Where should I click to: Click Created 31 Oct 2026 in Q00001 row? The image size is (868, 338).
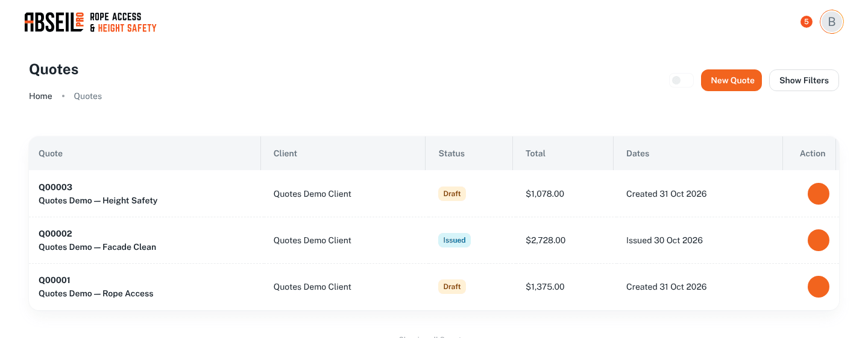[x=667, y=287]
